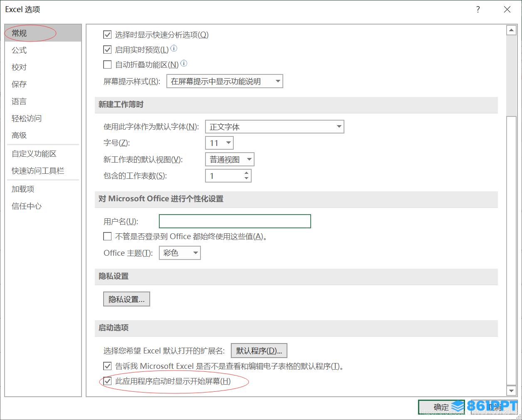Screen dimensions: 522x420
Task: Click the scrollbar up arrow
Action: tap(511, 30)
